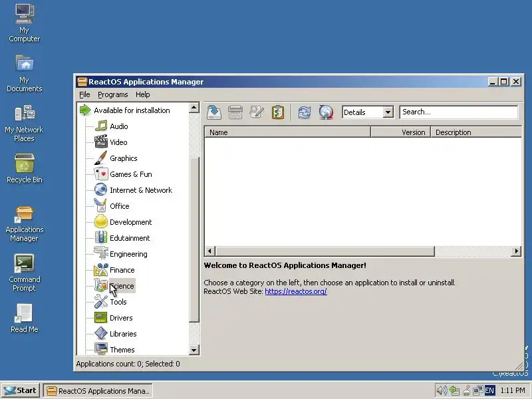This screenshot has height=399, width=532.
Task: Click the Modify toolbar icon with pencil
Action: pos(256,112)
